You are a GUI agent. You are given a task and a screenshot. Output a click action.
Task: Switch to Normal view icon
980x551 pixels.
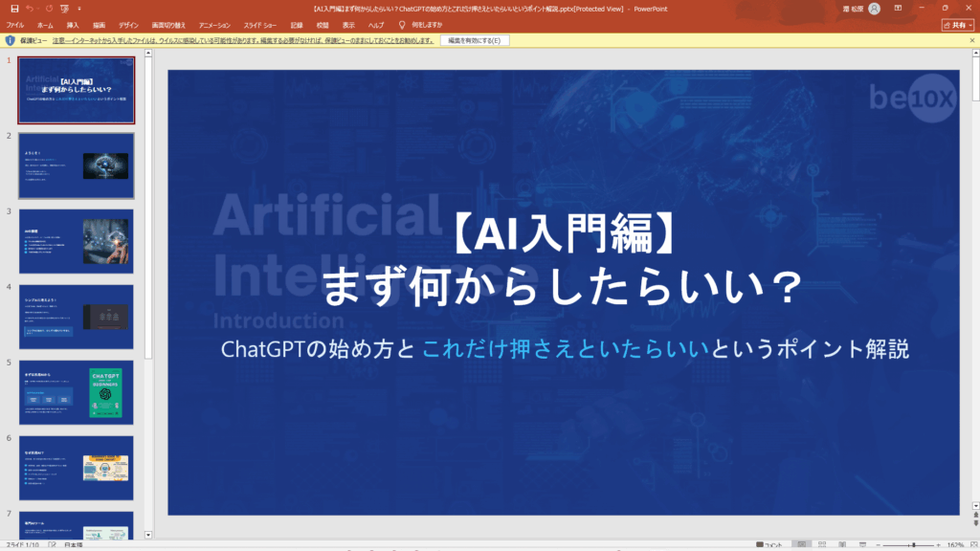tap(802, 545)
